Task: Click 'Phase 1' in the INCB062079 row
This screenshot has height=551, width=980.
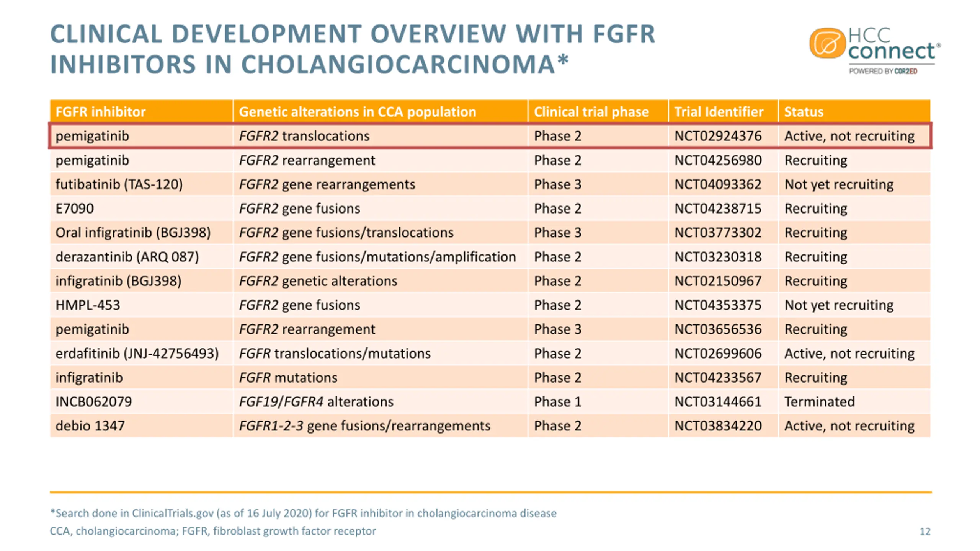Action: click(558, 401)
